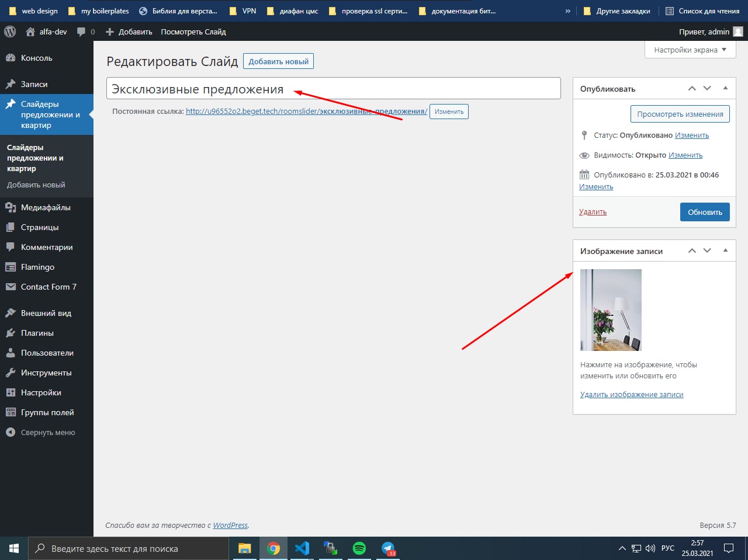Image resolution: width=748 pixels, height=560 pixels.
Task: Click the Пользователи user icon
Action: pyautogui.click(x=11, y=353)
